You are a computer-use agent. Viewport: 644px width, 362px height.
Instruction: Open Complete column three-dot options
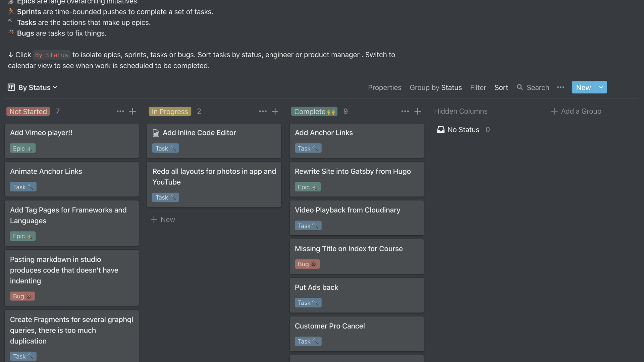(x=405, y=111)
